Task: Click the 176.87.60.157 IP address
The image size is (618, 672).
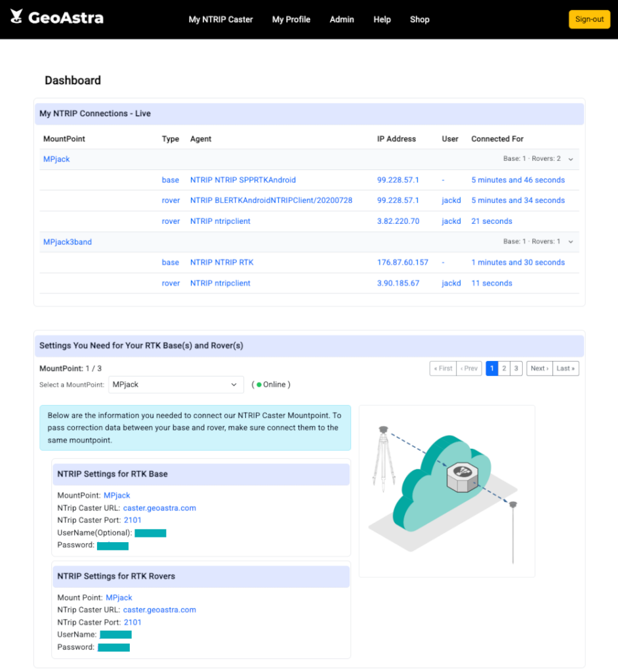Action: point(402,262)
